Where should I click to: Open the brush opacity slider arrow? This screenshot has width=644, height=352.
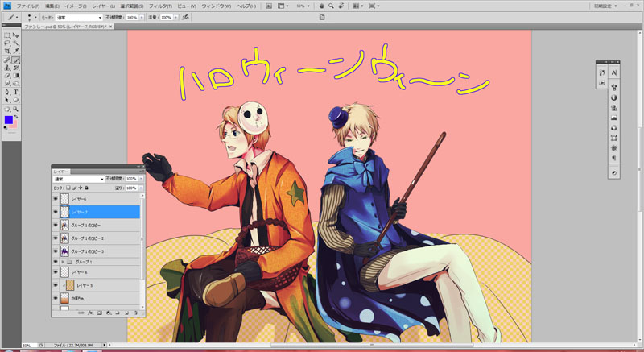[x=142, y=18]
